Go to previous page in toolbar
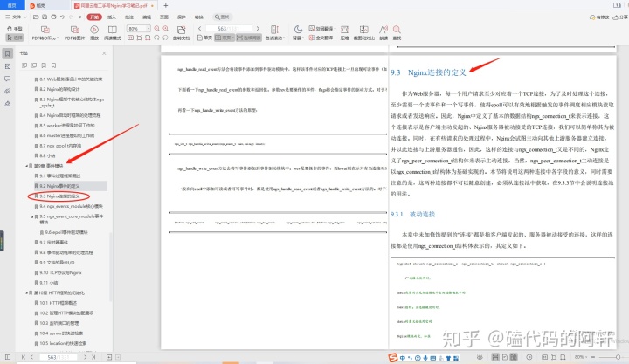This screenshot has height=364, width=629. 199,29
